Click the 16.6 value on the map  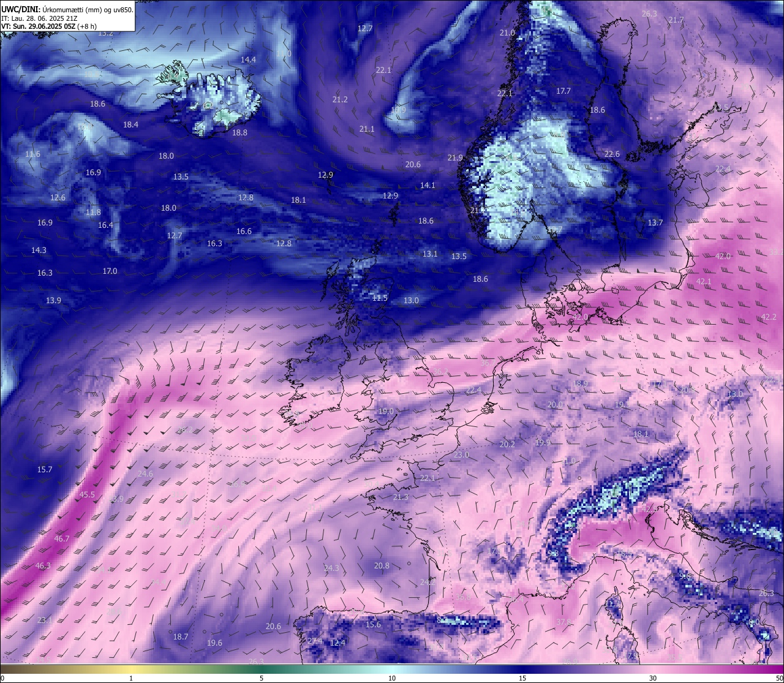click(x=244, y=231)
